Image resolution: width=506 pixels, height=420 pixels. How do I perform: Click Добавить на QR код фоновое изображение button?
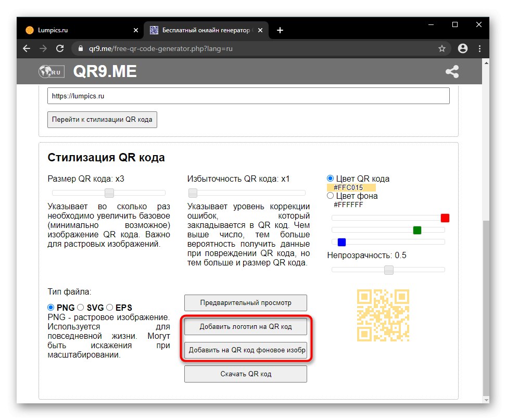click(246, 350)
